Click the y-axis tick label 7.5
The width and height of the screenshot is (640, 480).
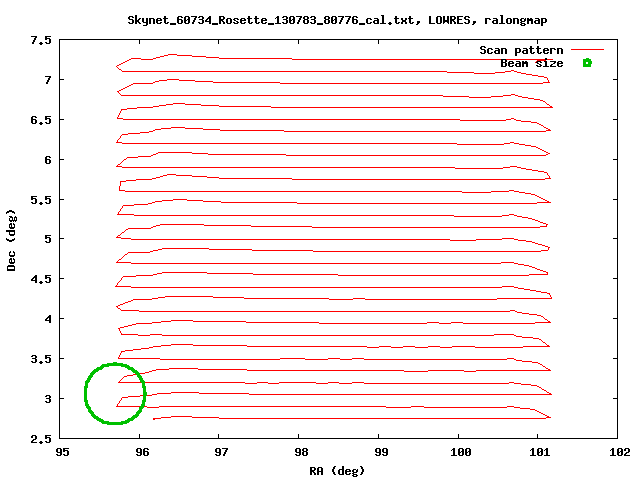[41, 40]
